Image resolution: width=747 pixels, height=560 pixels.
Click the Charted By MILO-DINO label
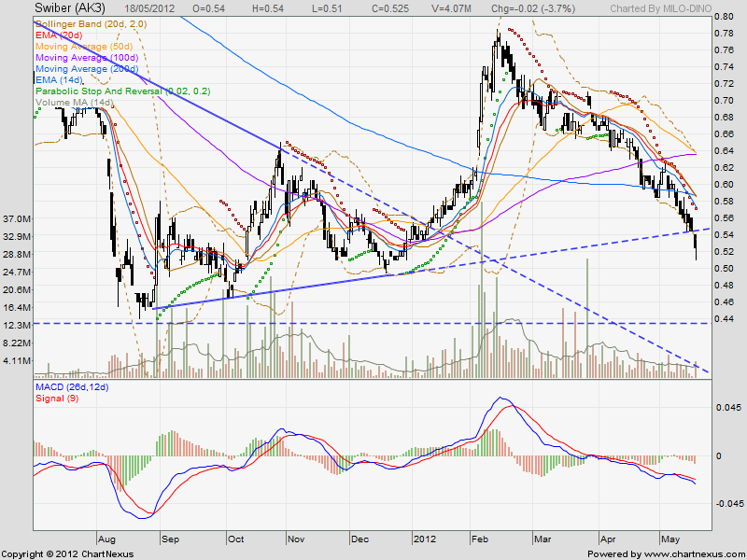pyautogui.click(x=661, y=8)
